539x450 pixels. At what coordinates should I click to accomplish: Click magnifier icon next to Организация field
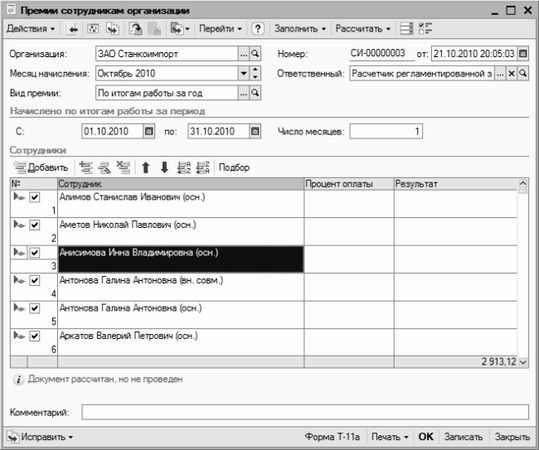pyautogui.click(x=255, y=54)
